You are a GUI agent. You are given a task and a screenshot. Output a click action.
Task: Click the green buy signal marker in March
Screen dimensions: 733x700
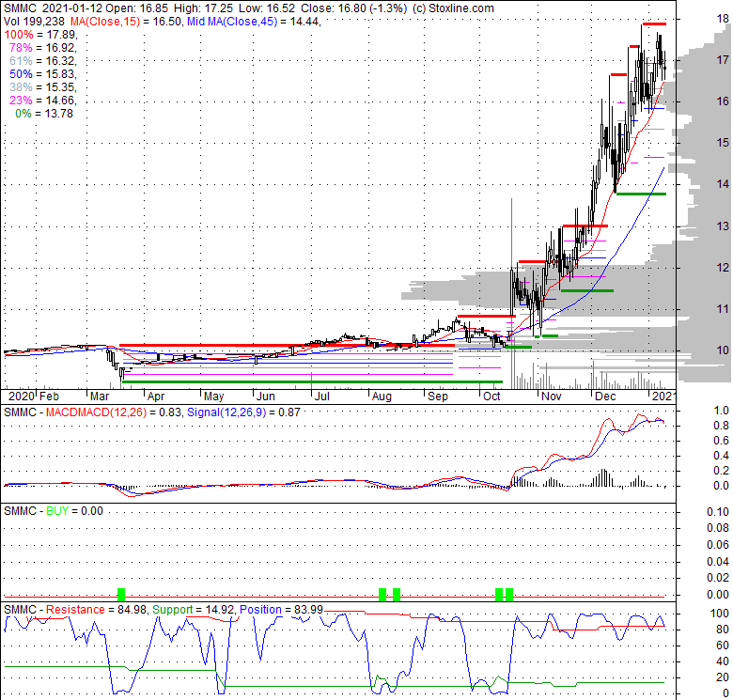tap(121, 594)
